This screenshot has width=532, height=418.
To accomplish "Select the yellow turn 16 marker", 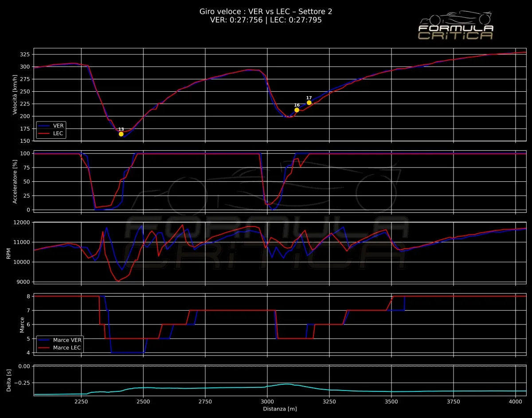I will point(297,110).
